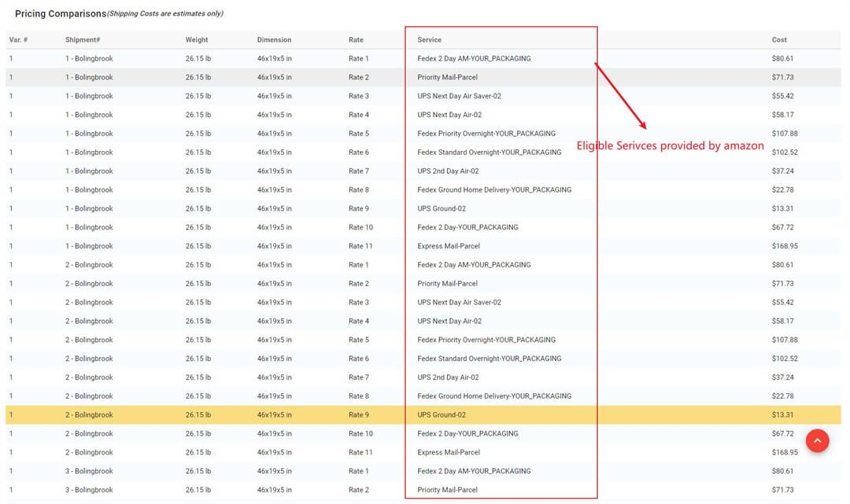850x504 pixels.
Task: Click the 26.15 lb weight for shipment 1 Rate 6
Action: (198, 153)
